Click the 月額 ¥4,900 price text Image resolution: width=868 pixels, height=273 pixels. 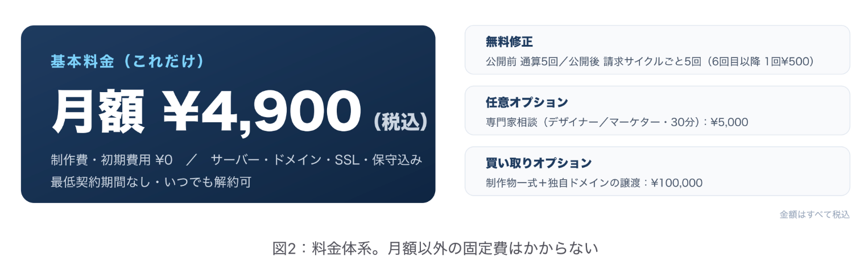(x=206, y=111)
